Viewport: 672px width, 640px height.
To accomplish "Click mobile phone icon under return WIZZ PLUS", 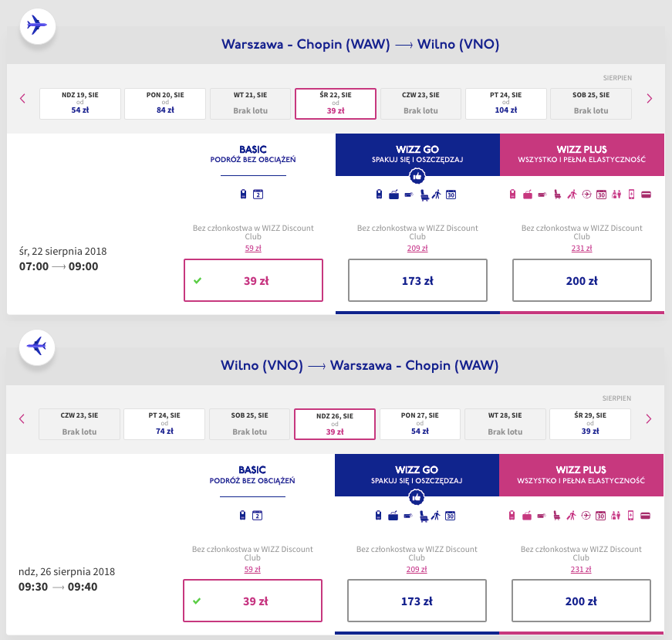I will [x=630, y=515].
